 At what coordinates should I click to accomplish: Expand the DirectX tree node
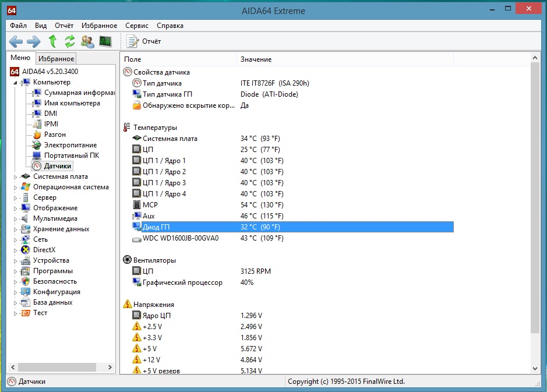coord(16,250)
